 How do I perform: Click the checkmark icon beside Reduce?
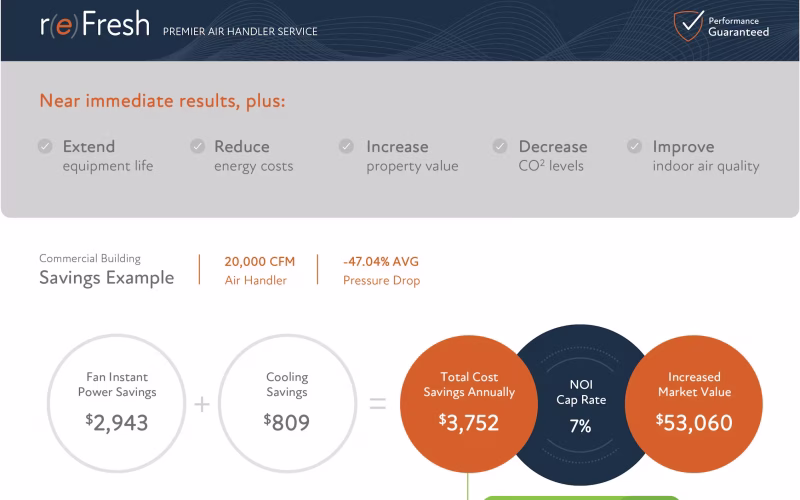pos(197,146)
